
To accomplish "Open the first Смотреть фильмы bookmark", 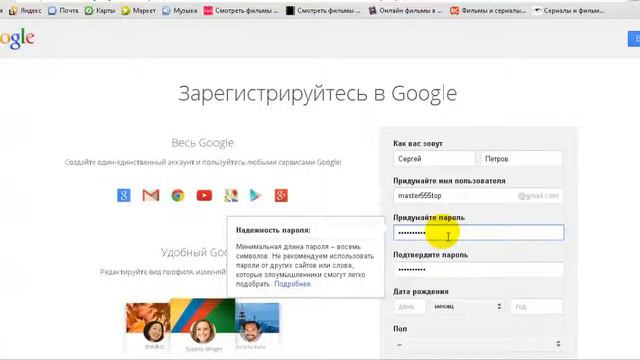I will pyautogui.click(x=241, y=11).
